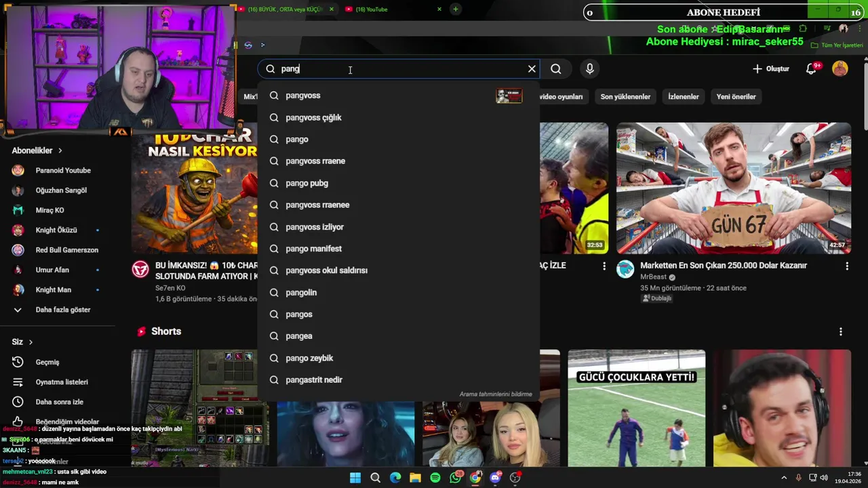Expand the Siz section chevron
The image size is (868, 488).
(31, 342)
